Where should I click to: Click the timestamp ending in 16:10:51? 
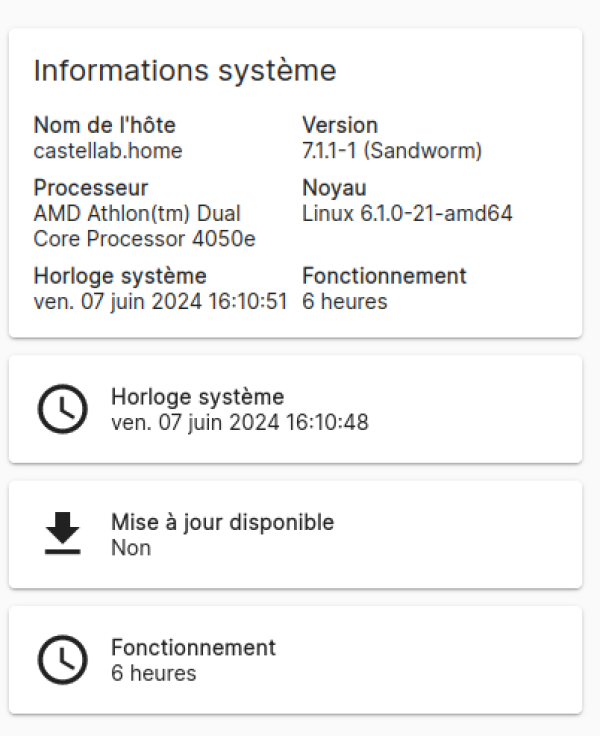[160, 301]
